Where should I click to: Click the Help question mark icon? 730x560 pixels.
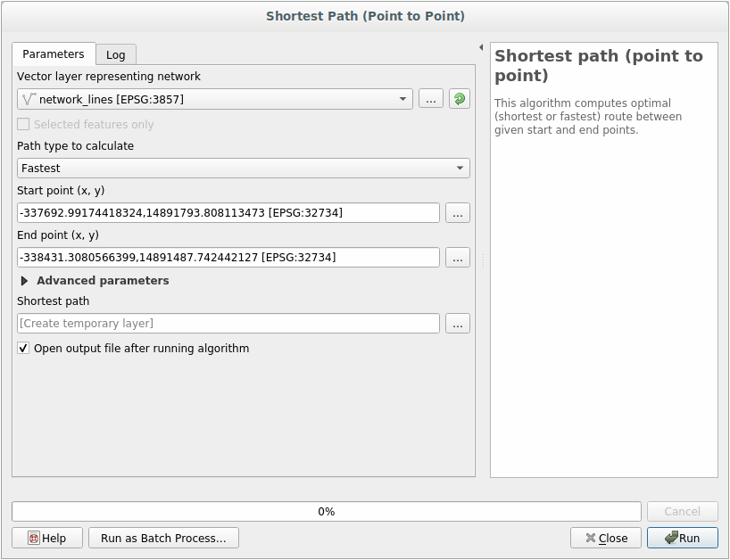pyautogui.click(x=32, y=538)
